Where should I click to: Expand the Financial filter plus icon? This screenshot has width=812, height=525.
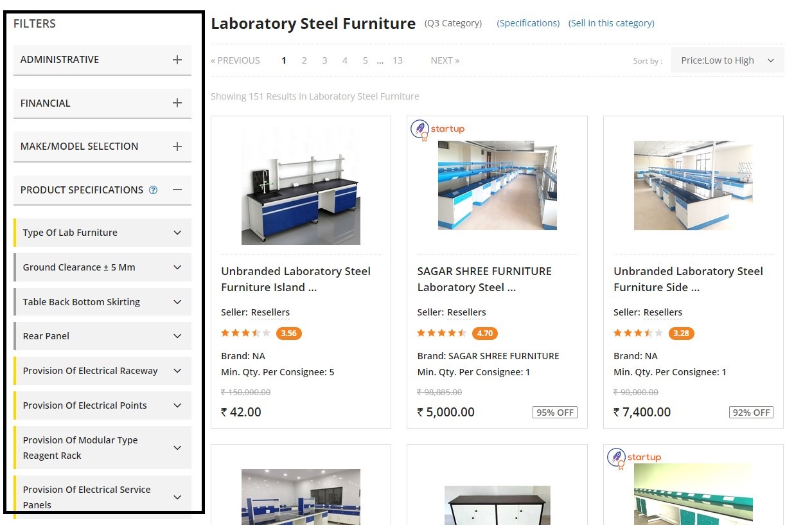coord(177,103)
